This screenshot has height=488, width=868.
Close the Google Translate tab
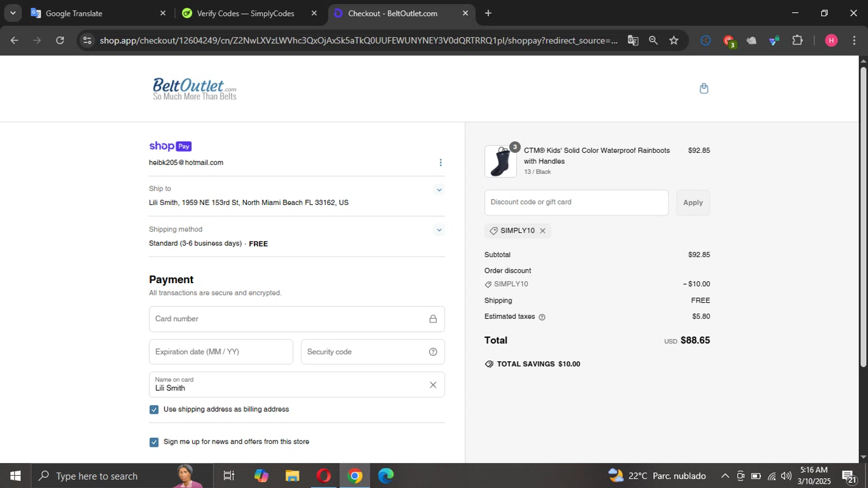coord(163,13)
